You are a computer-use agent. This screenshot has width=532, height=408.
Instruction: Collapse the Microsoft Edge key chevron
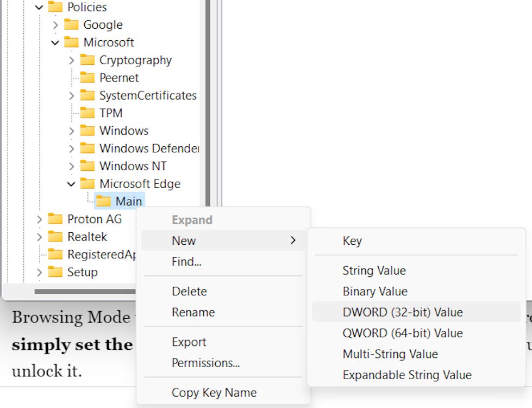click(71, 184)
